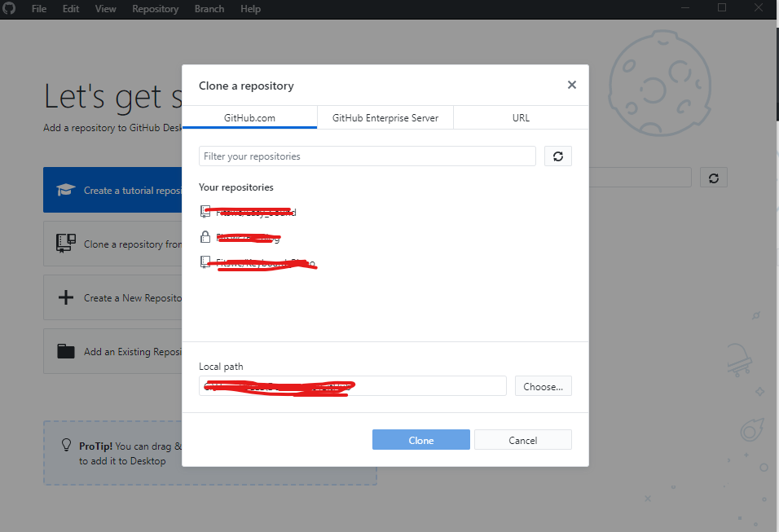
Task: Click the ProTip lightbulb icon
Action: point(66,445)
